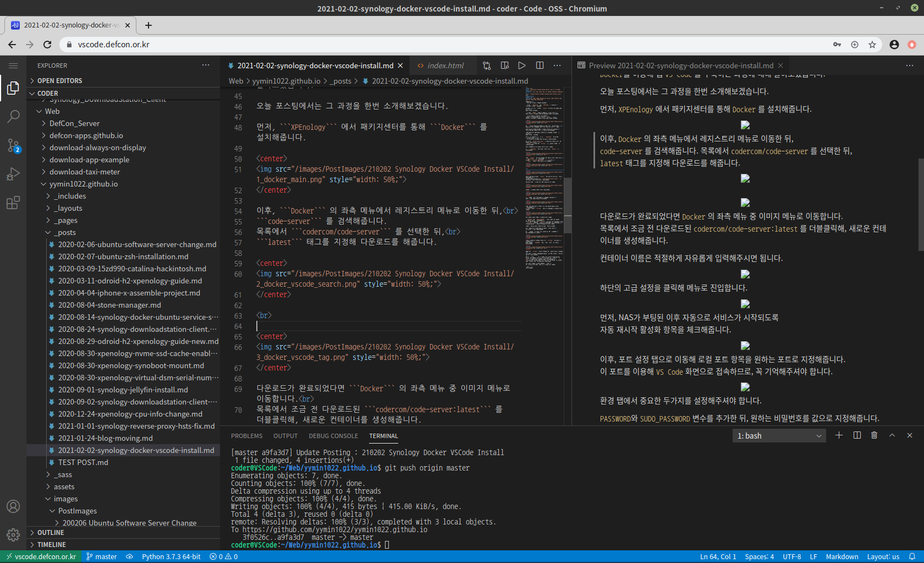Image resolution: width=924 pixels, height=563 pixels.
Task: Open the Search view in activity bar
Action: [13, 117]
